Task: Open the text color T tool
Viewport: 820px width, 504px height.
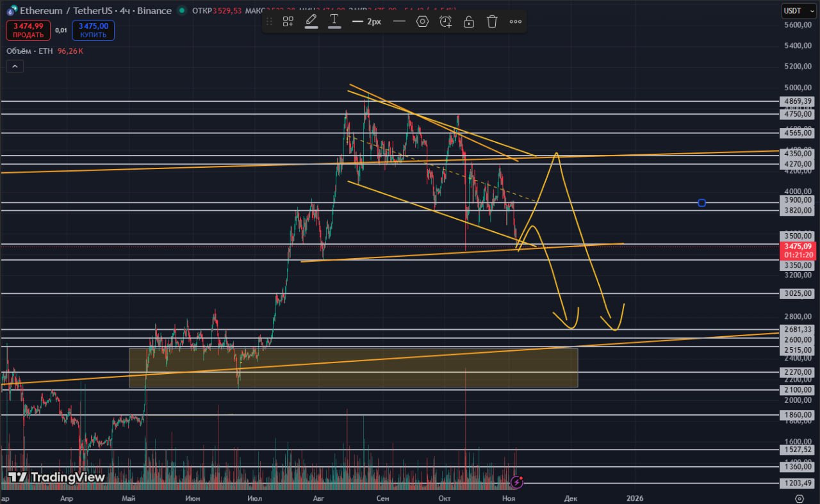Action: tap(334, 21)
